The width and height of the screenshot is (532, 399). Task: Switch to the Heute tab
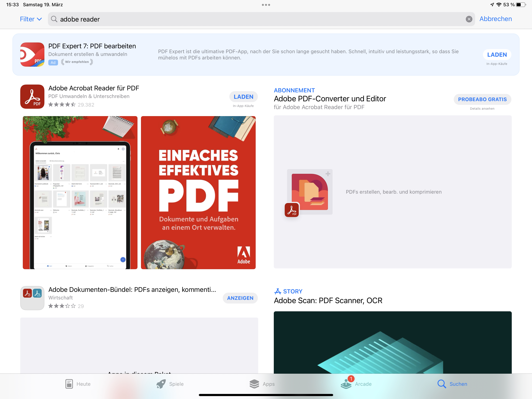[x=78, y=384]
